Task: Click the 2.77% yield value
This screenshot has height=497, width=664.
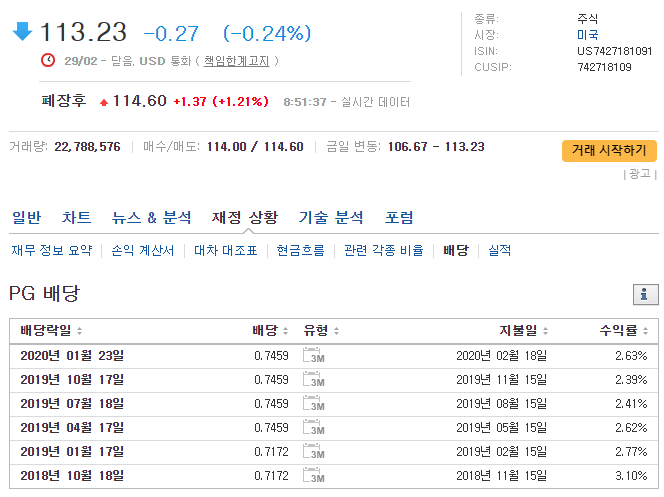Action: click(631, 452)
